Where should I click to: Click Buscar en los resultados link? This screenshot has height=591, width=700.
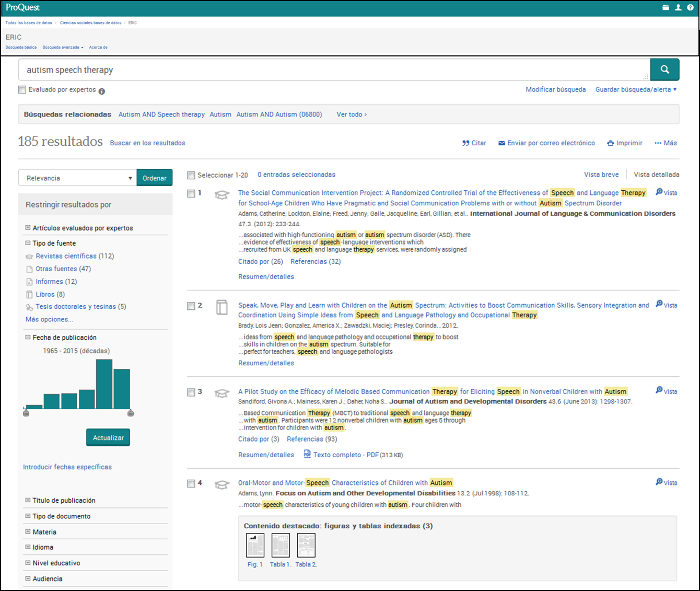[147, 143]
